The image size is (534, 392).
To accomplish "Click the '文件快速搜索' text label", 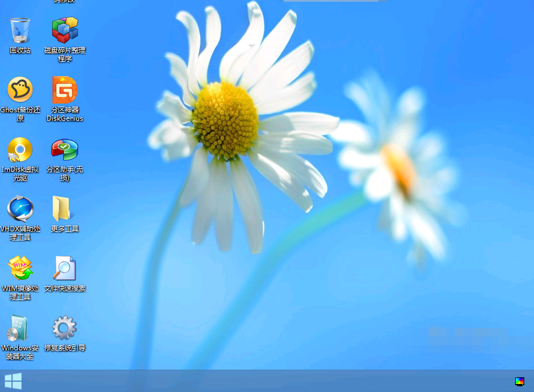I will (65, 288).
